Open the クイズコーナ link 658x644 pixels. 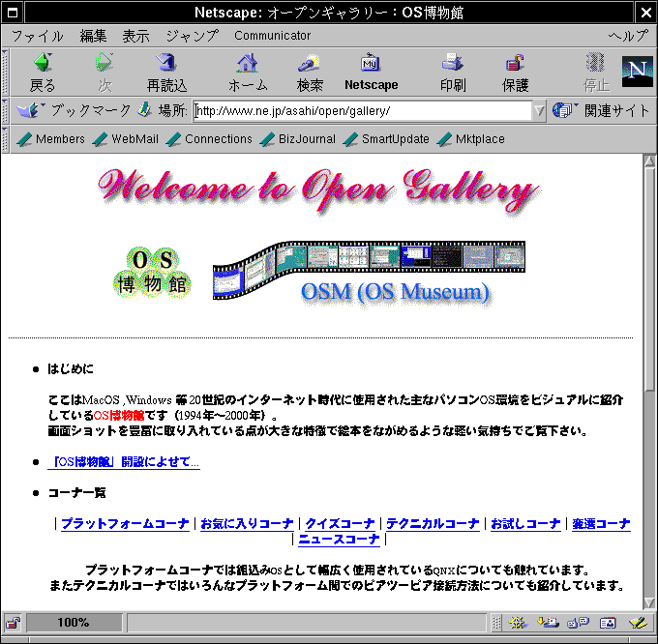(340, 524)
